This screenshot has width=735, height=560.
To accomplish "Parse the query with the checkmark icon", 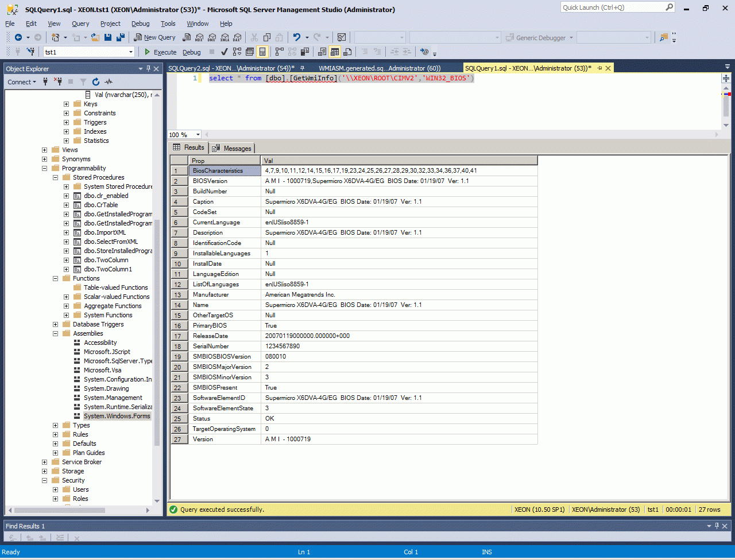I will pyautogui.click(x=225, y=52).
